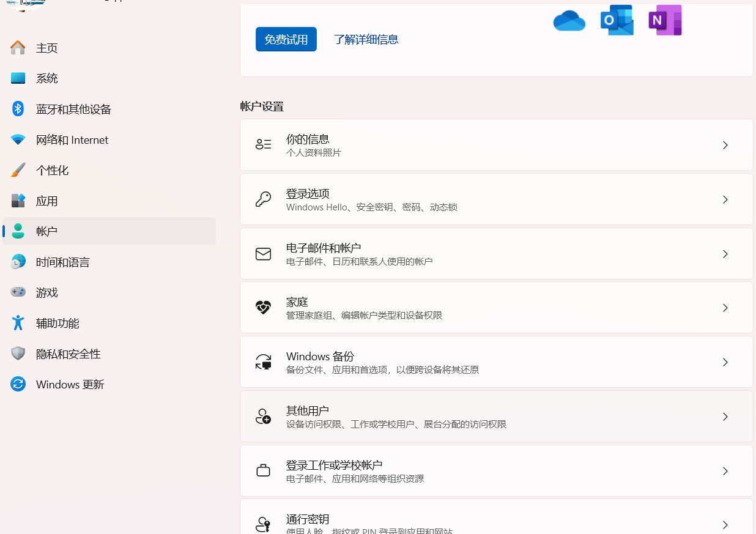Click the 电子邮件和帐户 card title
Screen dimensions: 756x534
pyautogui.click(x=324, y=247)
